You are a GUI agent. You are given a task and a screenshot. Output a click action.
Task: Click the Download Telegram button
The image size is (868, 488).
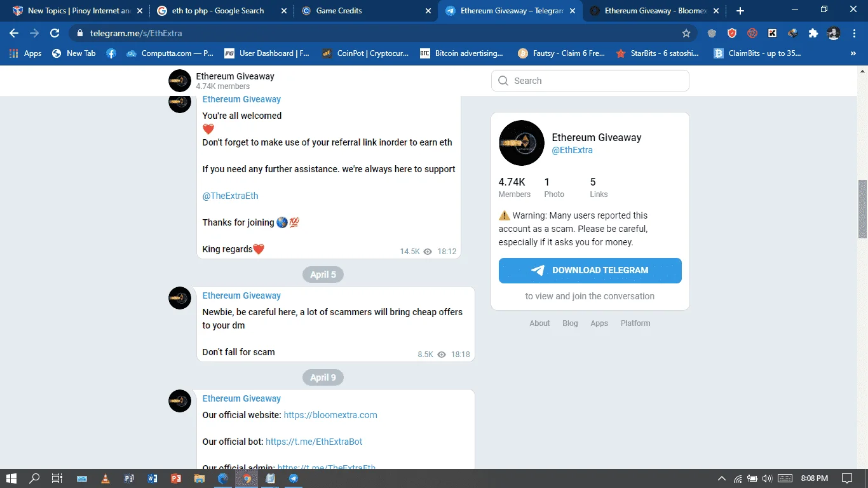point(590,270)
